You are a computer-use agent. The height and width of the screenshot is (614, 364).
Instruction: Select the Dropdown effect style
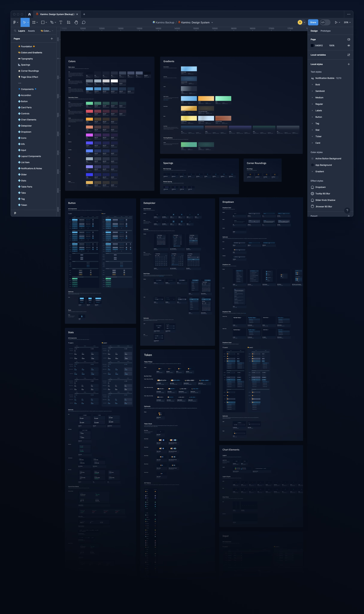(x=320, y=187)
